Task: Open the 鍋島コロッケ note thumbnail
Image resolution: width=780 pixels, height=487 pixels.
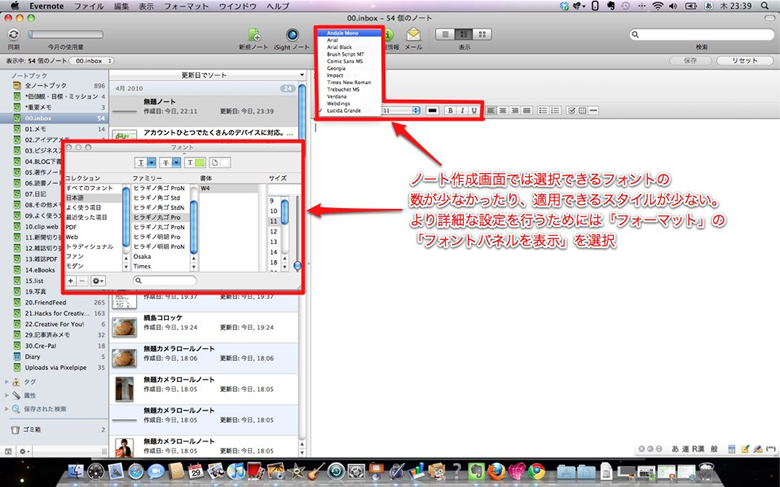Action: coord(124,327)
